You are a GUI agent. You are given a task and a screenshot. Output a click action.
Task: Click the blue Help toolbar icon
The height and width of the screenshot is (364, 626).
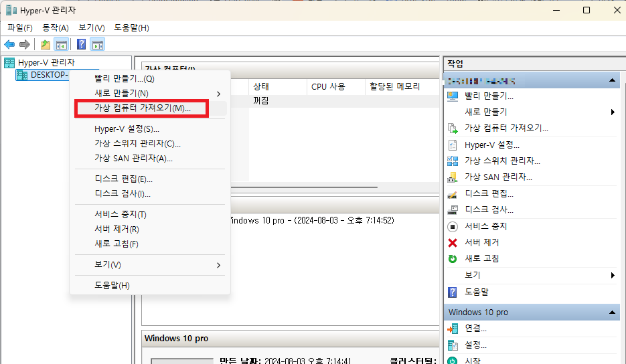(82, 44)
